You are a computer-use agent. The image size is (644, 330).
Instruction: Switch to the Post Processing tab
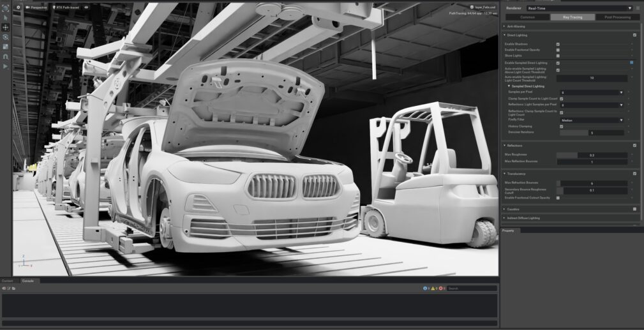[617, 17]
